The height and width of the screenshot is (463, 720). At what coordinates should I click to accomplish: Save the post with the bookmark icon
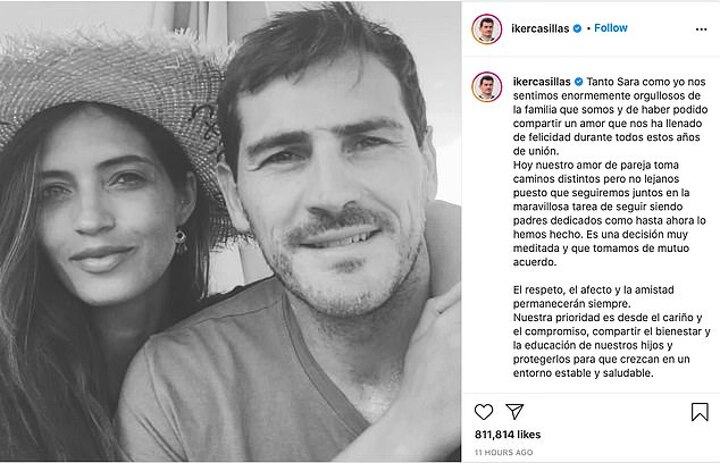(700, 412)
